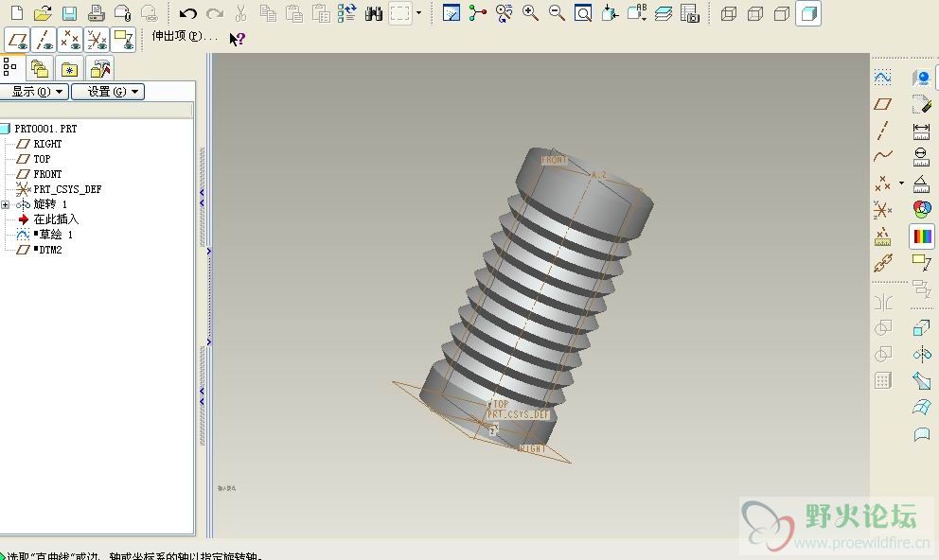Image resolution: width=939 pixels, height=560 pixels.
Task: Regenerate the model
Action: [x=346, y=13]
